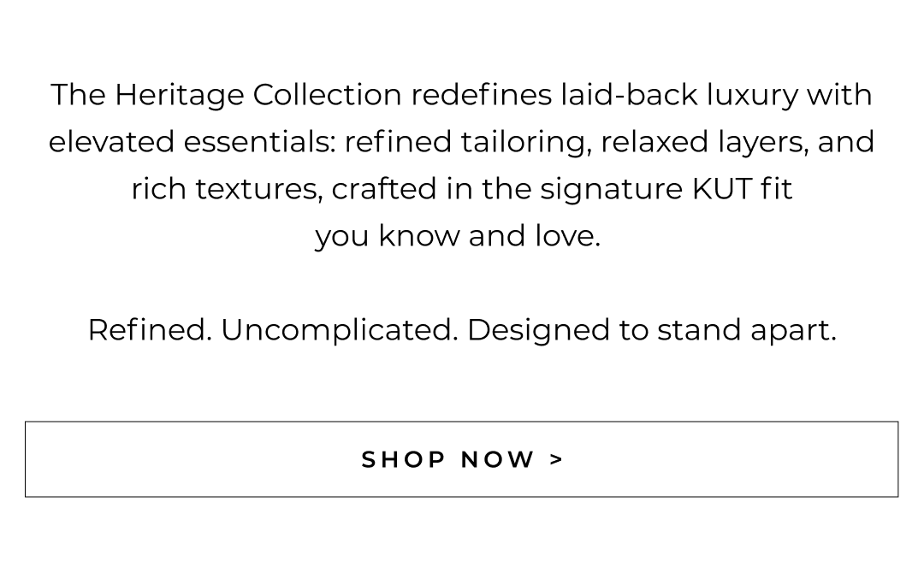Click the line "you know and love."

pos(458,236)
